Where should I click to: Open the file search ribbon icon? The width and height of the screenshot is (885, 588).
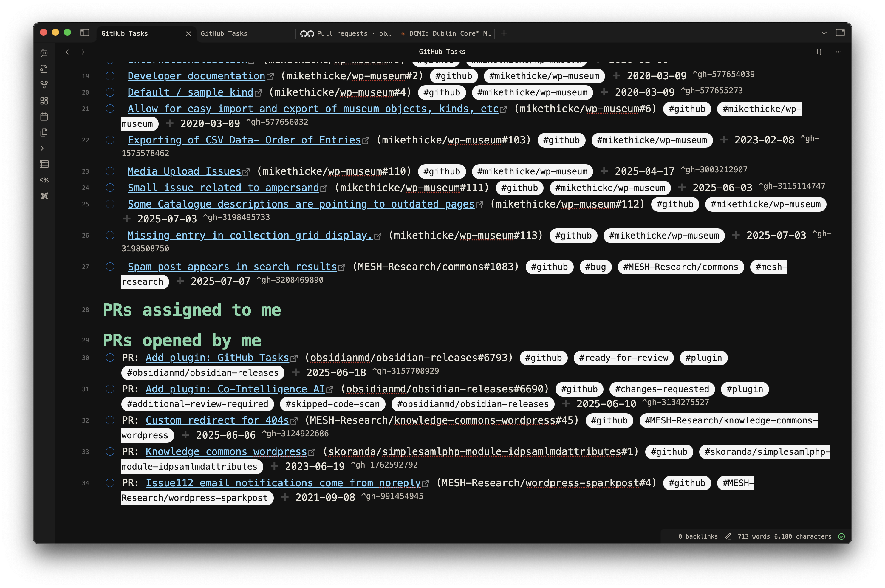pyautogui.click(x=44, y=69)
